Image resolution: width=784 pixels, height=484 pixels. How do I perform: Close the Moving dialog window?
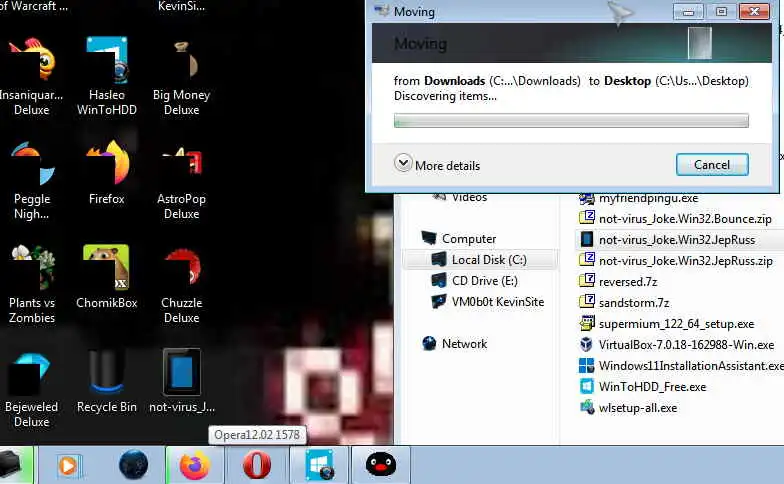tap(754, 12)
